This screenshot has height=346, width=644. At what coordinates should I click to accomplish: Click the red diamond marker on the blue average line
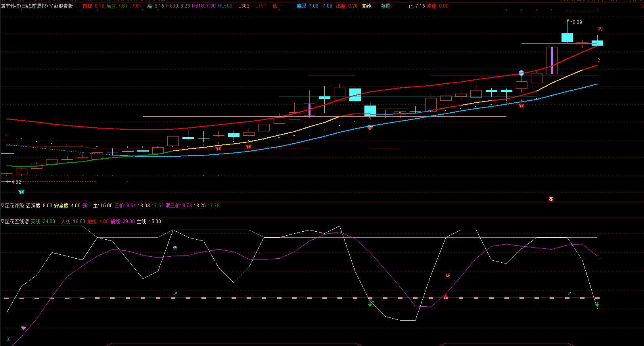click(370, 128)
